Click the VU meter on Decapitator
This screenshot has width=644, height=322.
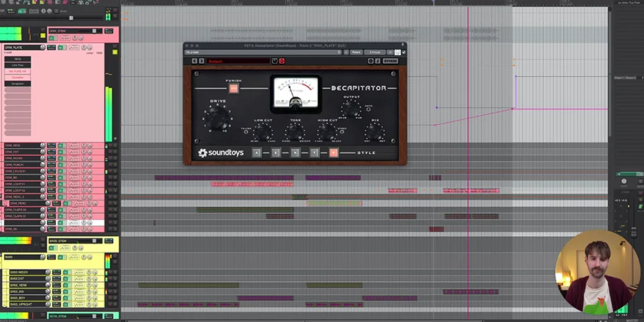coord(296,93)
